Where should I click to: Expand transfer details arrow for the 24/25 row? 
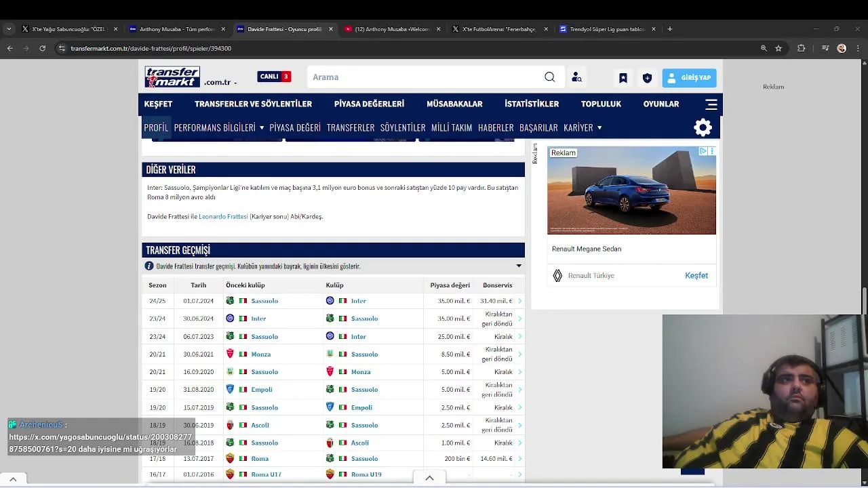coord(519,301)
